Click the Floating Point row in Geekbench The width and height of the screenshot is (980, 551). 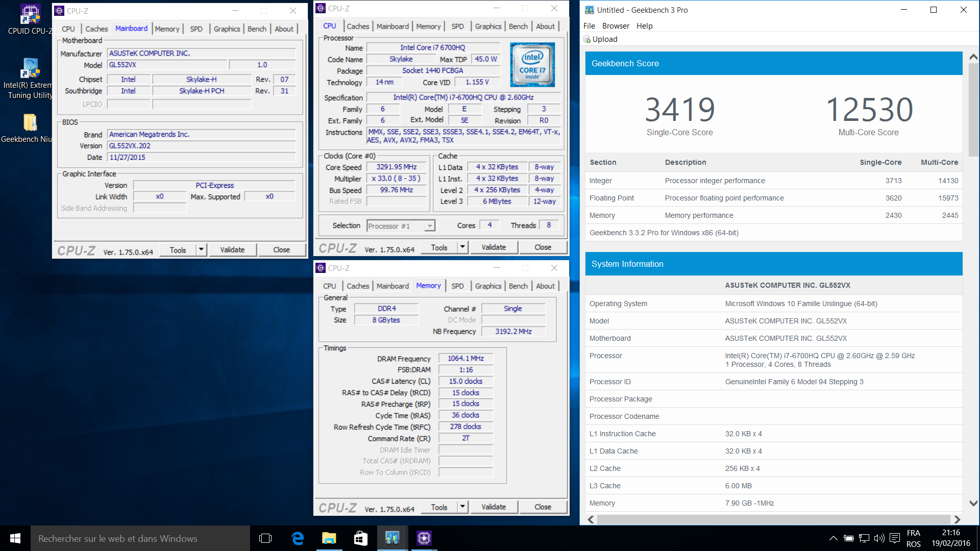[x=774, y=198]
